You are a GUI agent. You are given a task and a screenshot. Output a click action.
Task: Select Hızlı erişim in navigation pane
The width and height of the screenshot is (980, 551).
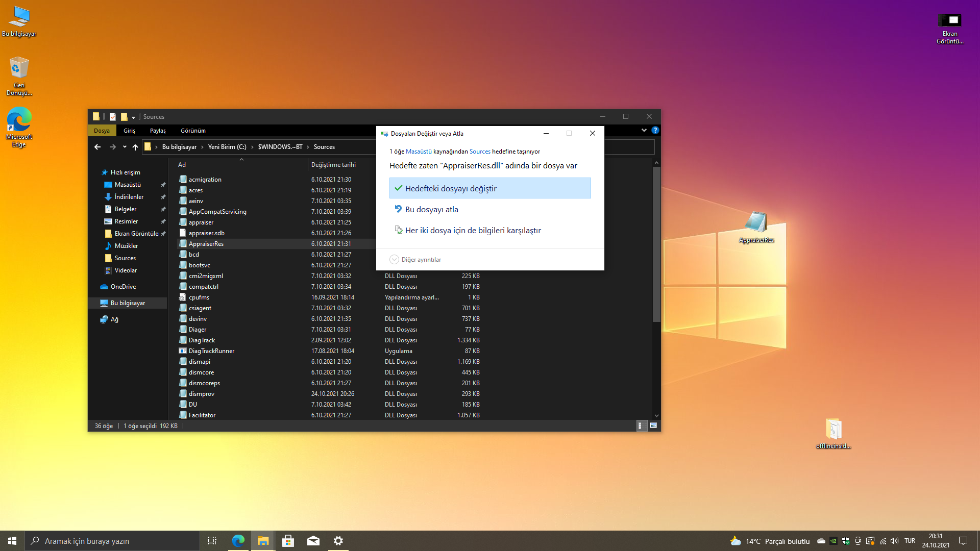(125, 172)
